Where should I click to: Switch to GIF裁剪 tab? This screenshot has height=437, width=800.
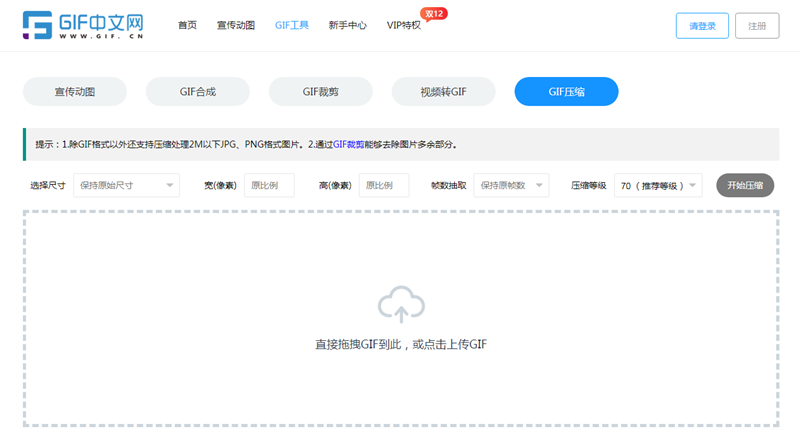coord(320,92)
